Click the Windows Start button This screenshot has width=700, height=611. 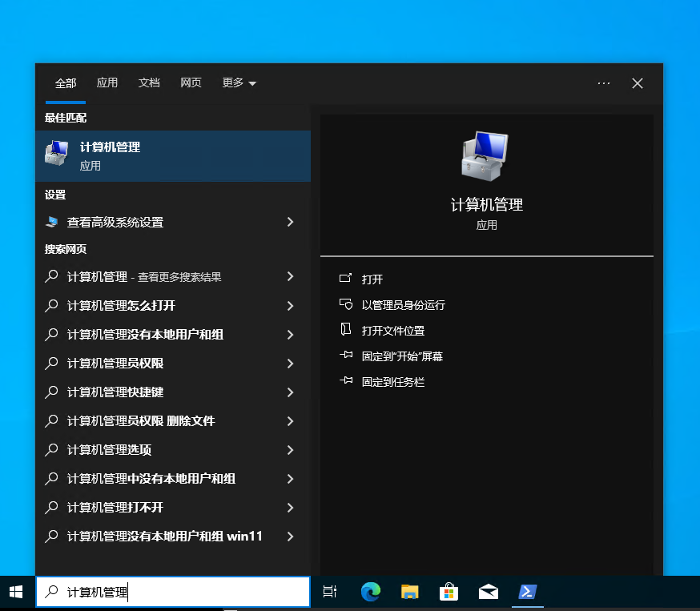(17, 593)
